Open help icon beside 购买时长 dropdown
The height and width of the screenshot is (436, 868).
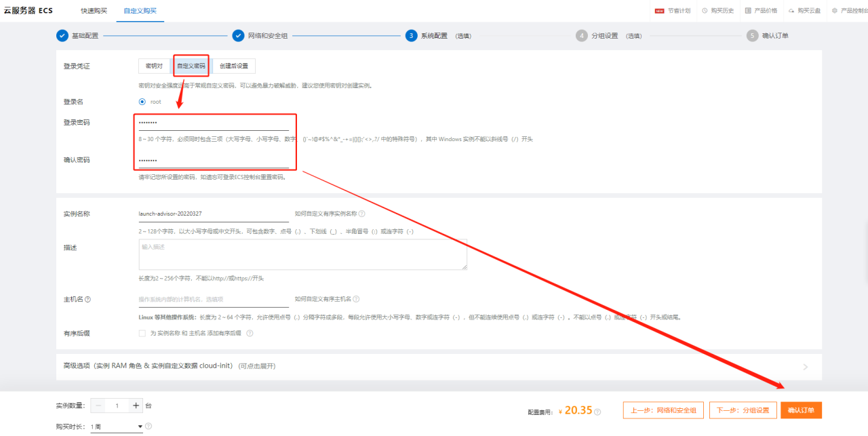[149, 427]
